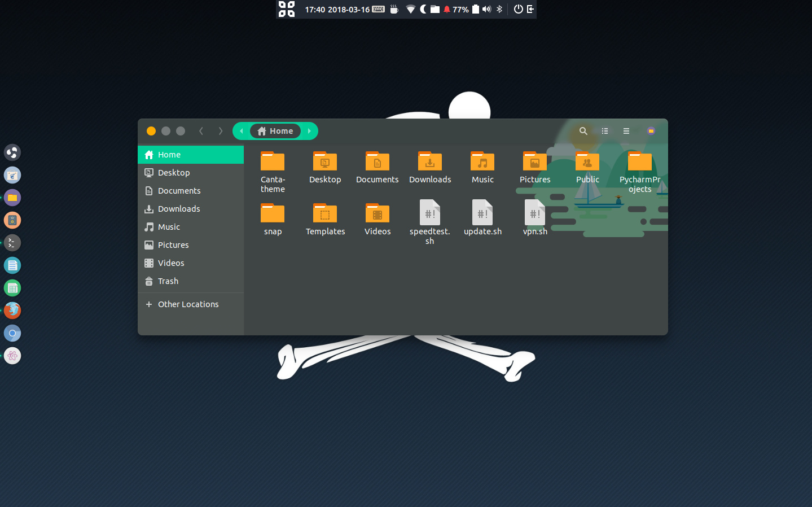The height and width of the screenshot is (507, 812).
Task: Open search in the file manager
Action: pyautogui.click(x=583, y=130)
